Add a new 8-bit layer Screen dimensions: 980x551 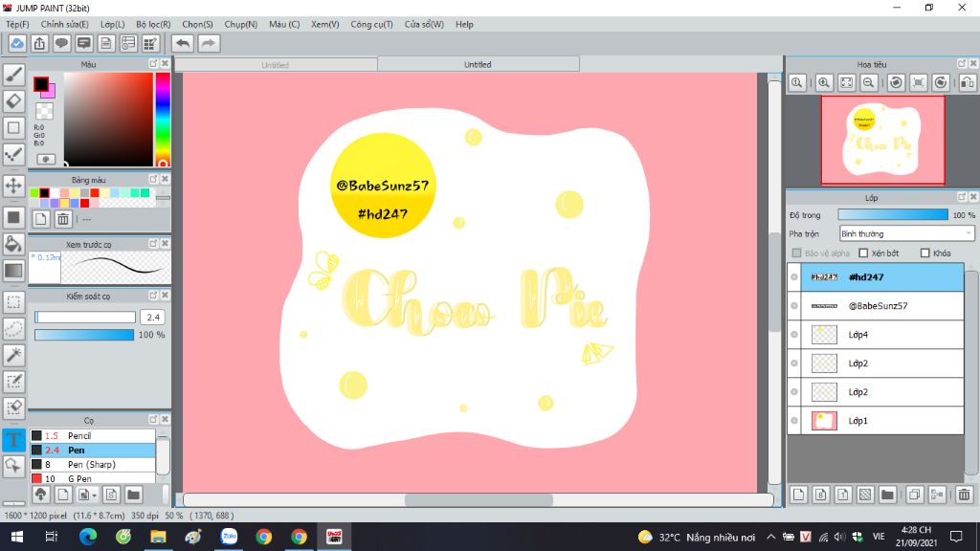pos(820,495)
